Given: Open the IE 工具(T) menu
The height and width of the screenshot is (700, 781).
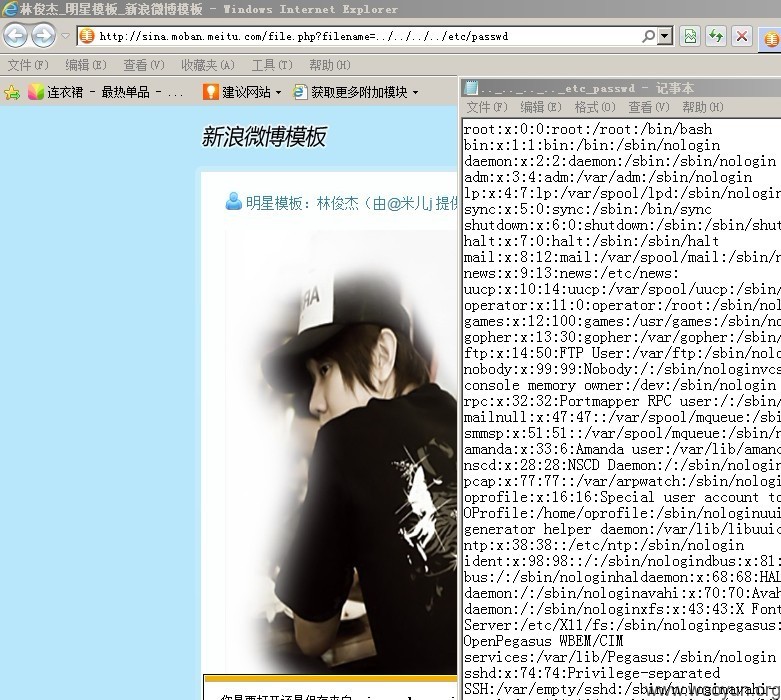Looking at the screenshot, I should point(272,65).
